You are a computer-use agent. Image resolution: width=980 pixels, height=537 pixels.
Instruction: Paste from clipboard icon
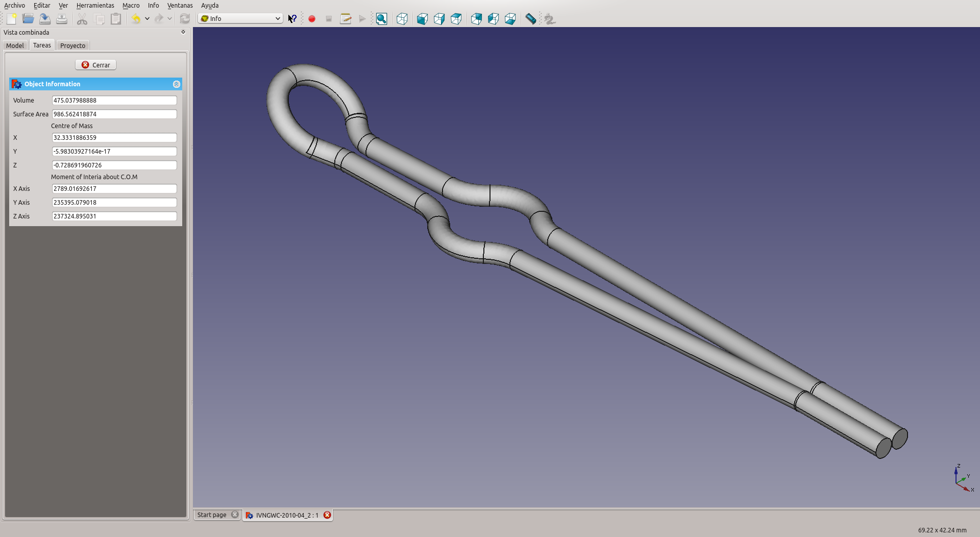click(x=116, y=19)
